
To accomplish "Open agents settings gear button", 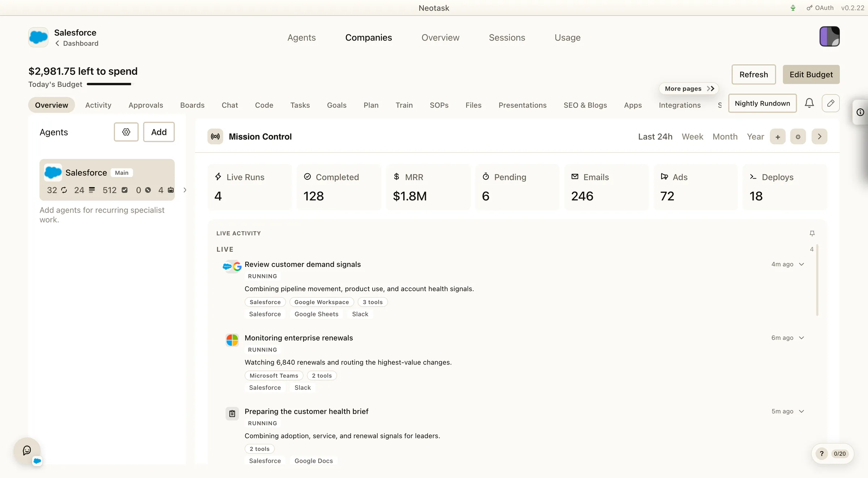I will 126,132.
